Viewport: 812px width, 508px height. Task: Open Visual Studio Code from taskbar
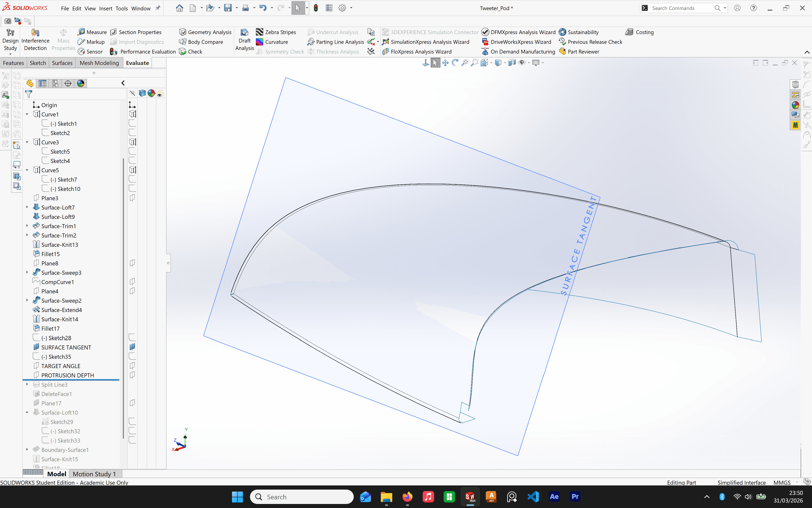(533, 497)
